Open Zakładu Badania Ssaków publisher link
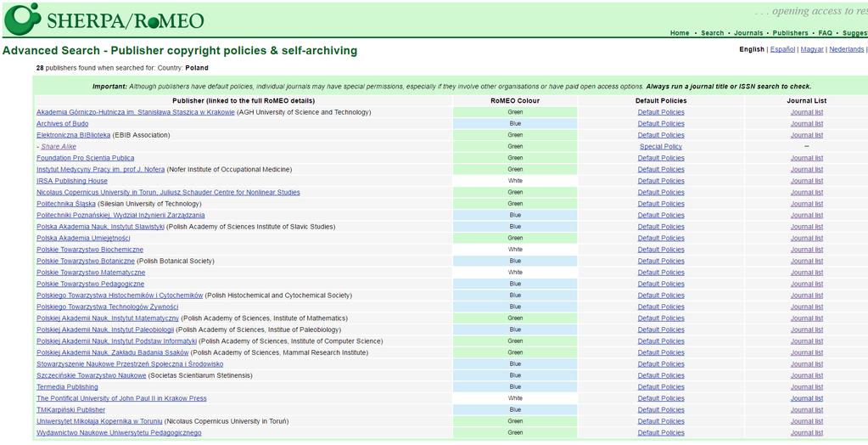Image resolution: width=868 pixels, height=445 pixels. tap(113, 353)
